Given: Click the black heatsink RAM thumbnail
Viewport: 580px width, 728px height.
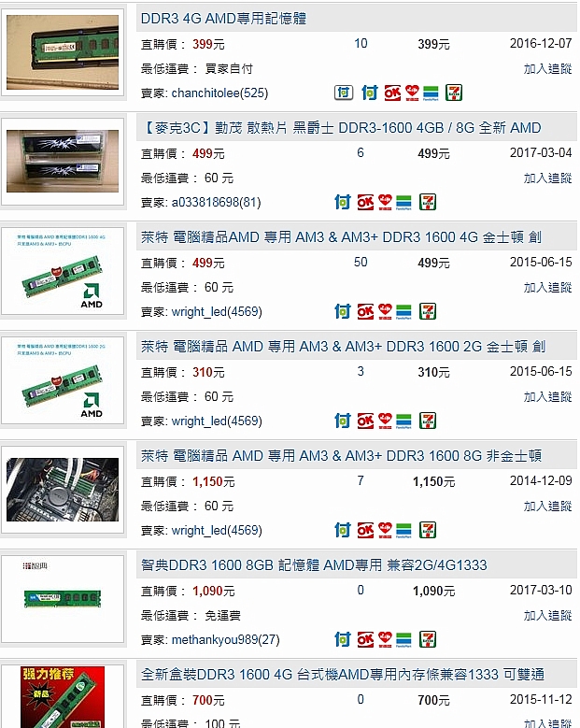Looking at the screenshot, I should point(63,161).
